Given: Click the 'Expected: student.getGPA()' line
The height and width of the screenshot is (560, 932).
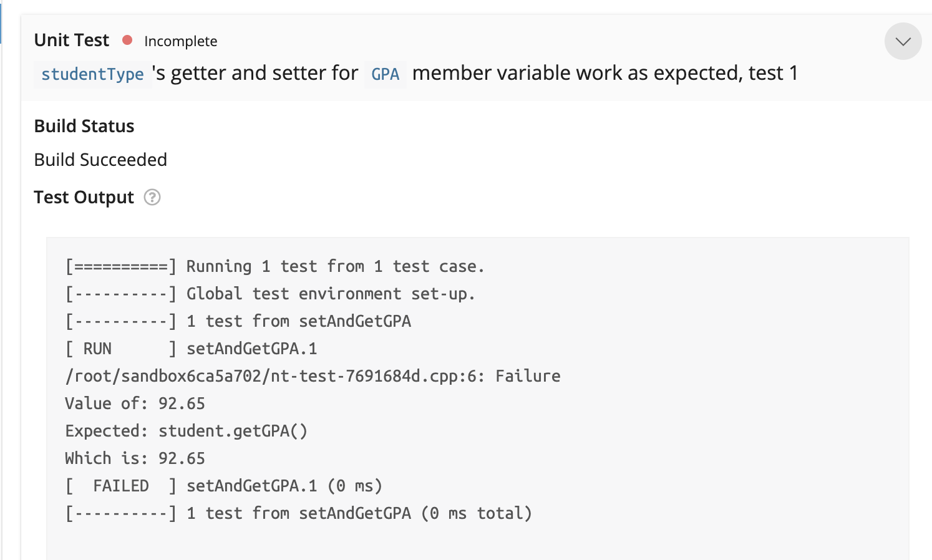Looking at the screenshot, I should click(x=186, y=431).
